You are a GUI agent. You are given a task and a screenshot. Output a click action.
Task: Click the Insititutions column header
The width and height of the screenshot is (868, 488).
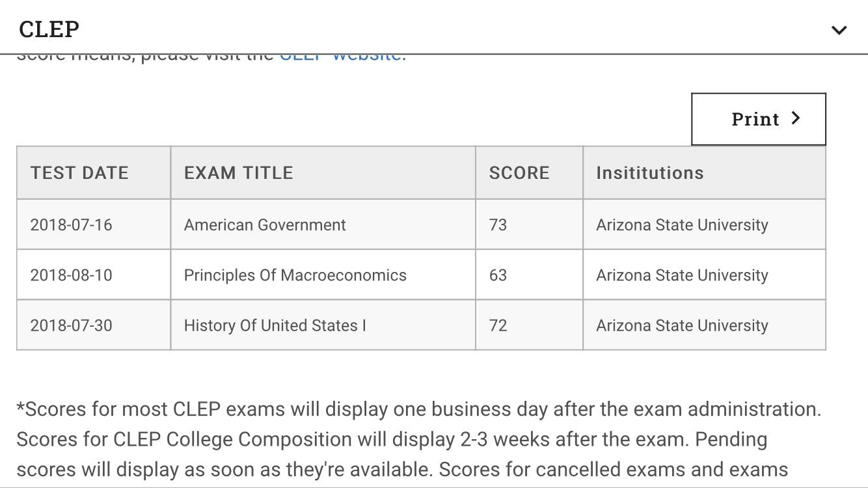(x=649, y=172)
